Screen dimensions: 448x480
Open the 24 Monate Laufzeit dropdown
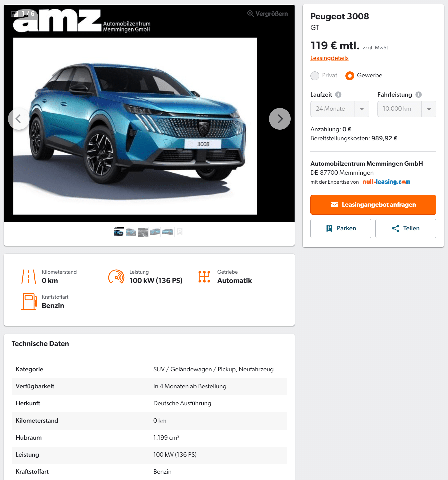click(x=340, y=109)
